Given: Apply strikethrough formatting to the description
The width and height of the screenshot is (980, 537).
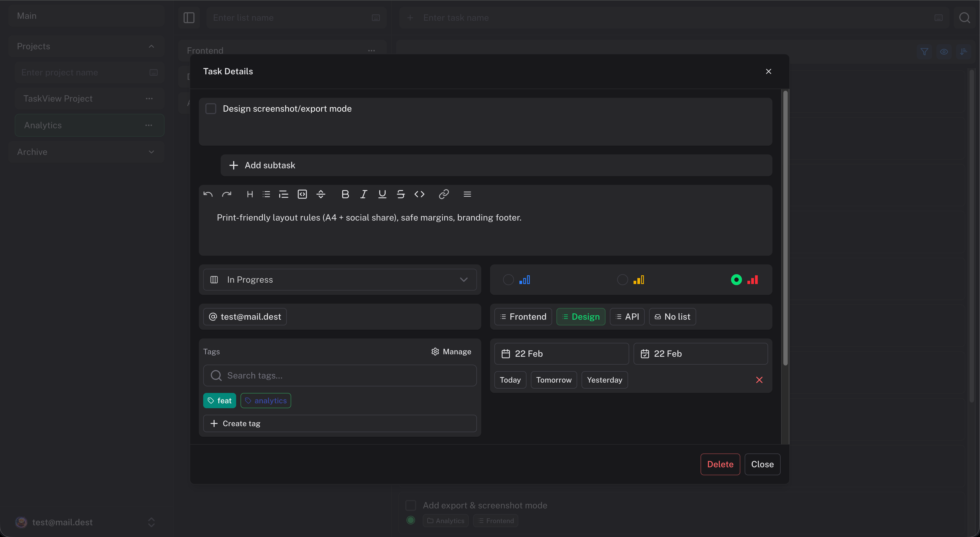Looking at the screenshot, I should point(401,194).
